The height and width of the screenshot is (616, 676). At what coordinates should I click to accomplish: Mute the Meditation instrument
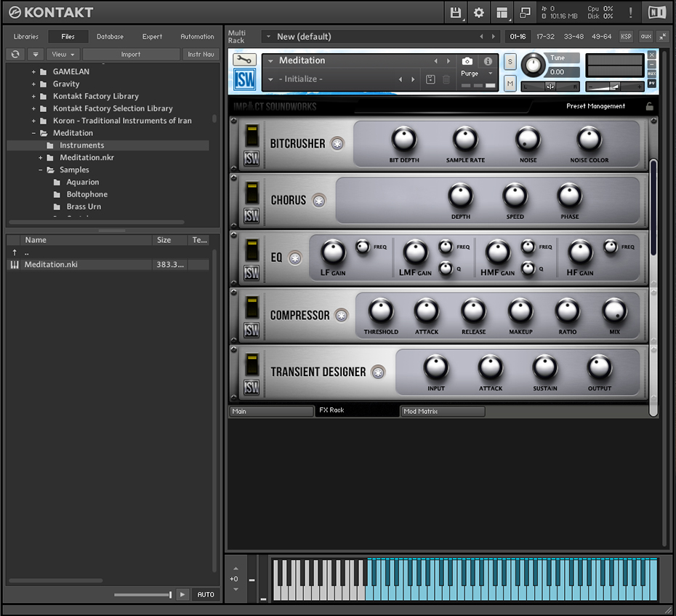tap(510, 83)
